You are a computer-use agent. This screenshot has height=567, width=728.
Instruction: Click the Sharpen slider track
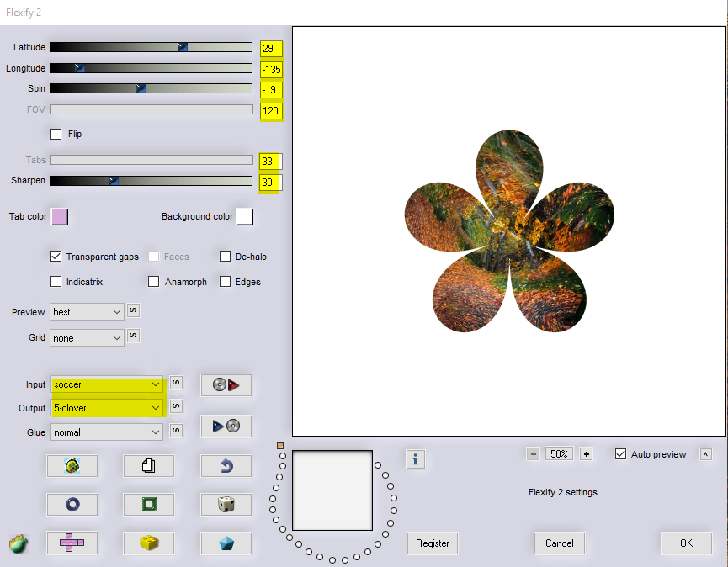click(151, 181)
